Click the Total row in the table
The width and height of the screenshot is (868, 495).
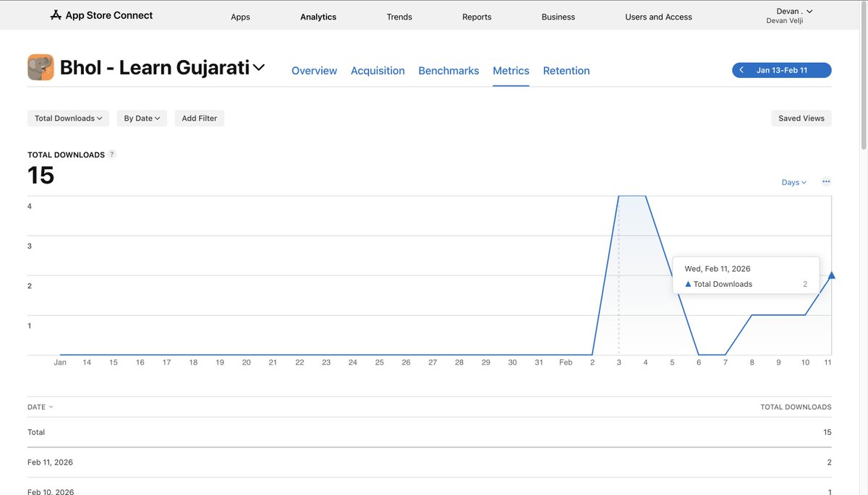point(430,432)
